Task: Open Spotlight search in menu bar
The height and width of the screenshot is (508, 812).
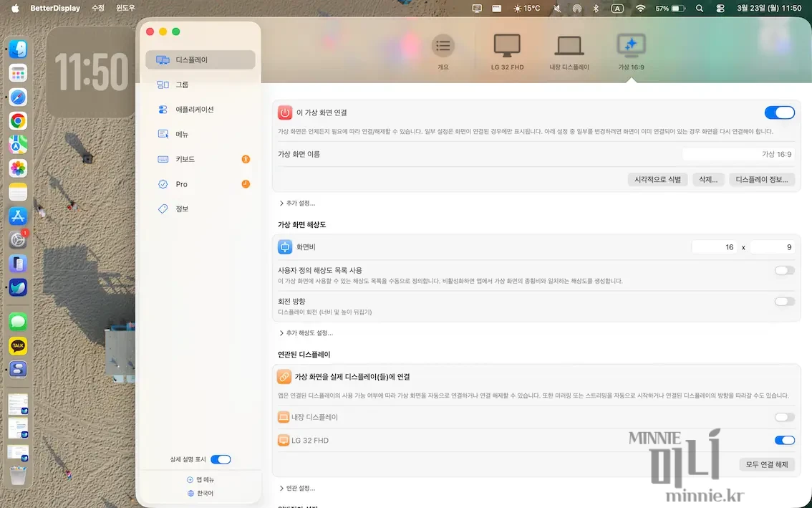Action: [700, 9]
